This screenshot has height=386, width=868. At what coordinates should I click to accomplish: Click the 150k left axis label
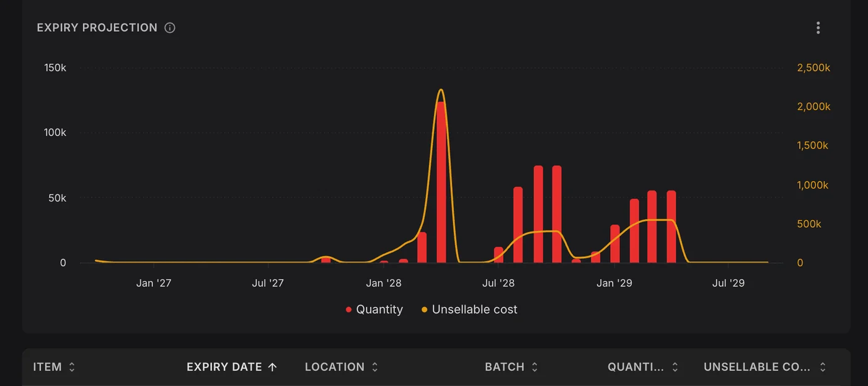click(x=55, y=67)
